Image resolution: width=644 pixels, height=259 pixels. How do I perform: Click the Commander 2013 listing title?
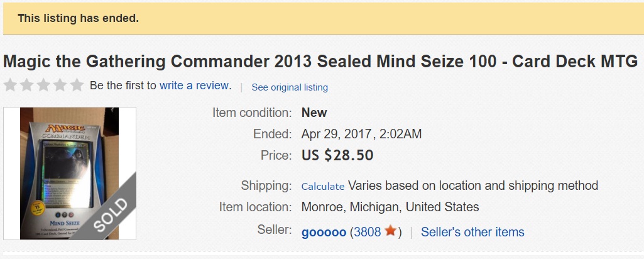(320, 62)
